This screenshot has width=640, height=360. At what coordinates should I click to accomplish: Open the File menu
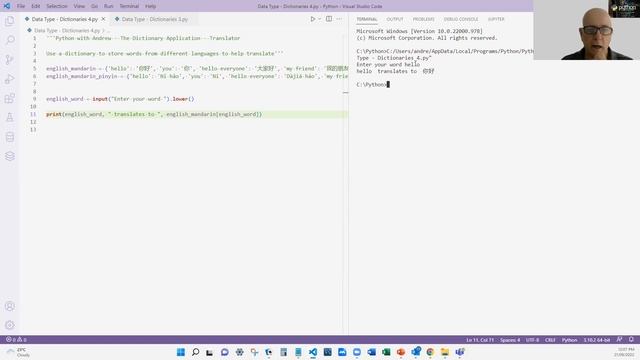pos(21,6)
